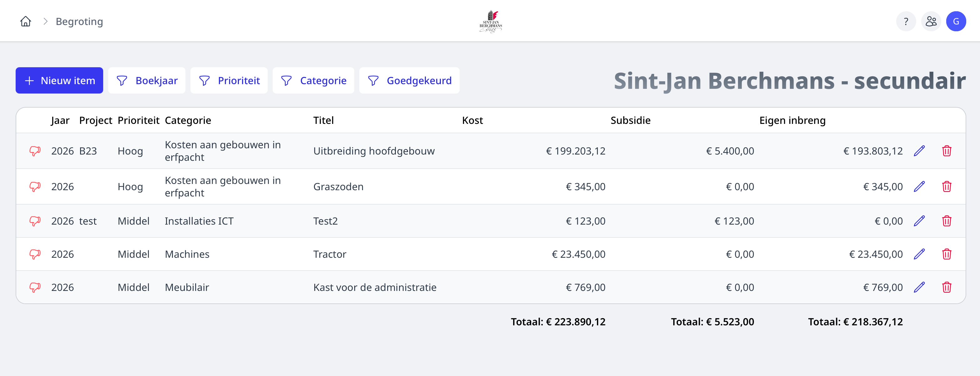Open the Goedgekeurd filter

pyautogui.click(x=409, y=81)
